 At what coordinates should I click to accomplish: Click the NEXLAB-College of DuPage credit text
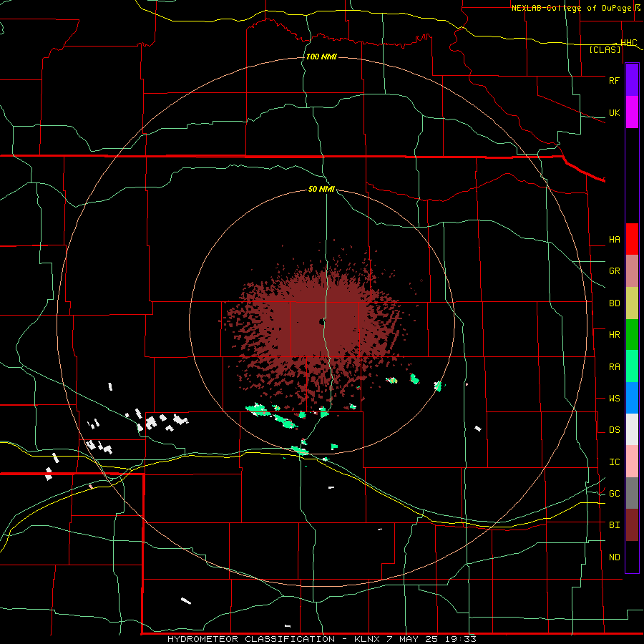click(572, 8)
